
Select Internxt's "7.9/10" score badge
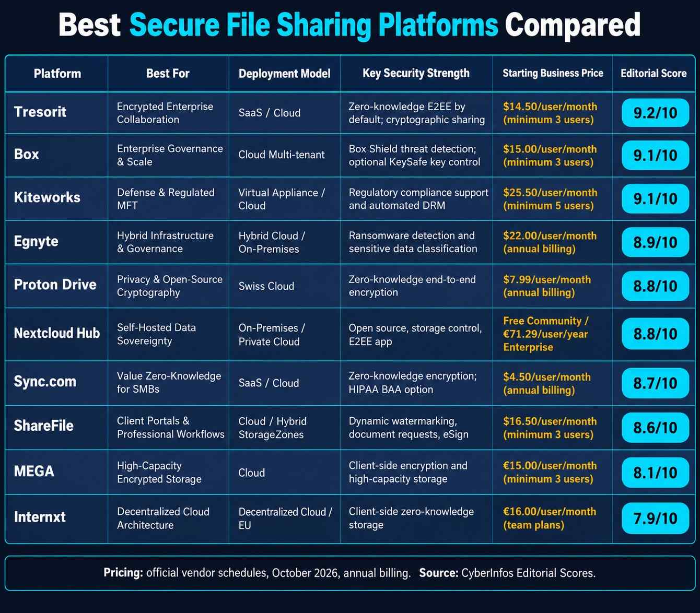point(655,518)
